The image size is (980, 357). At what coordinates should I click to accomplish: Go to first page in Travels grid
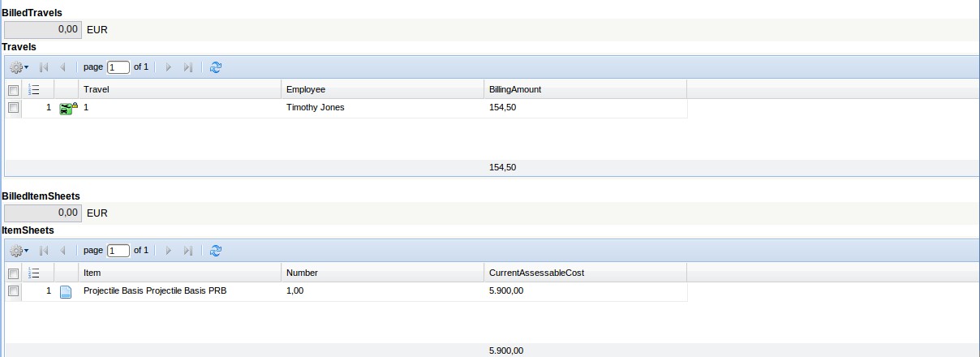point(44,67)
